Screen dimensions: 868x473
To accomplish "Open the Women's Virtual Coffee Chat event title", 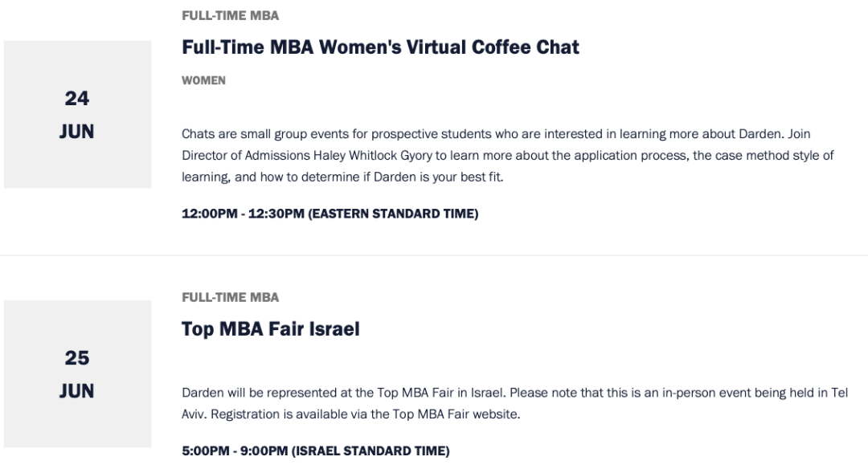I will pos(380,47).
